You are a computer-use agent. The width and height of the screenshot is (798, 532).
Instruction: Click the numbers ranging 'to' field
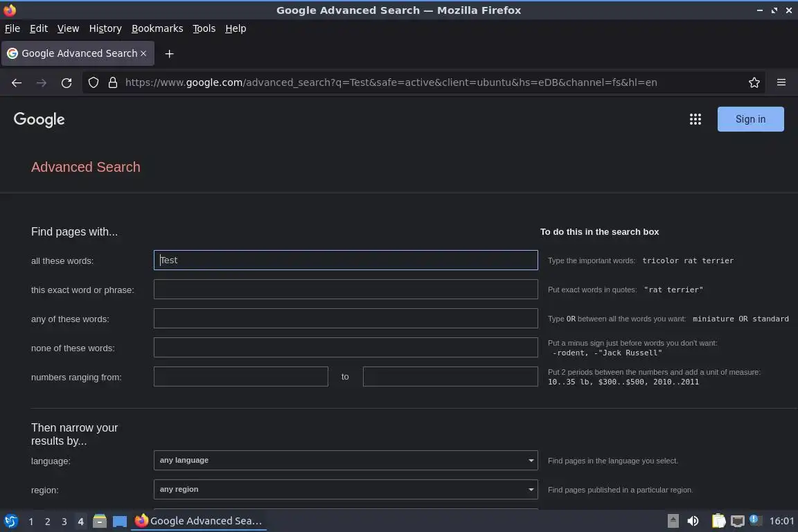(x=450, y=376)
